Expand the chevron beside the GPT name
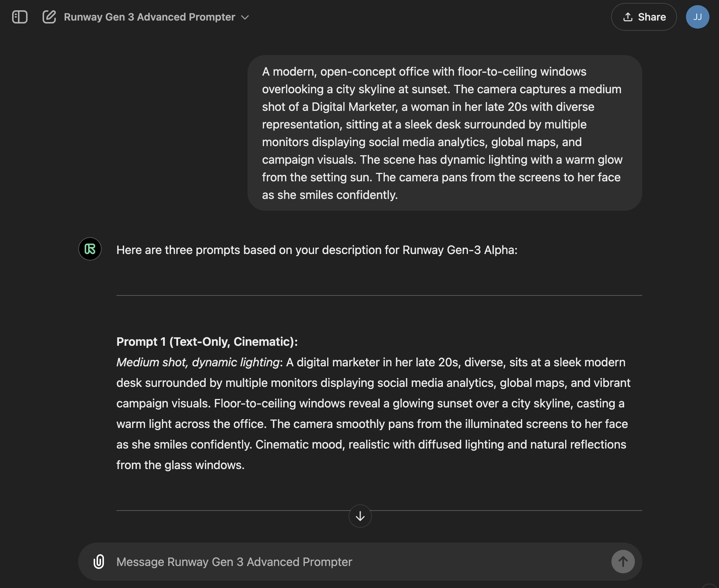 [245, 17]
